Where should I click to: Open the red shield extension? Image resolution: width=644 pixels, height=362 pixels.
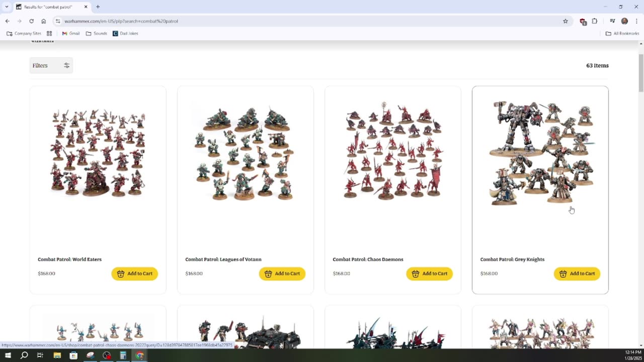pyautogui.click(x=583, y=21)
